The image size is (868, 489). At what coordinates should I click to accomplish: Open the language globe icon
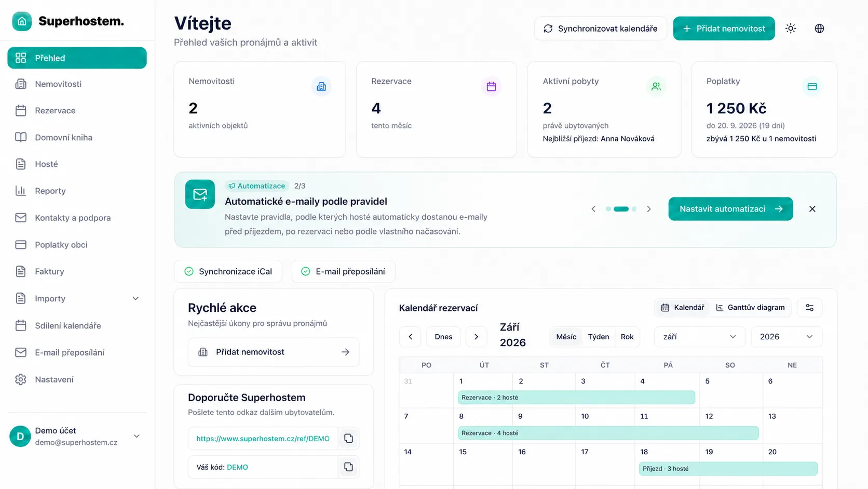tap(819, 29)
